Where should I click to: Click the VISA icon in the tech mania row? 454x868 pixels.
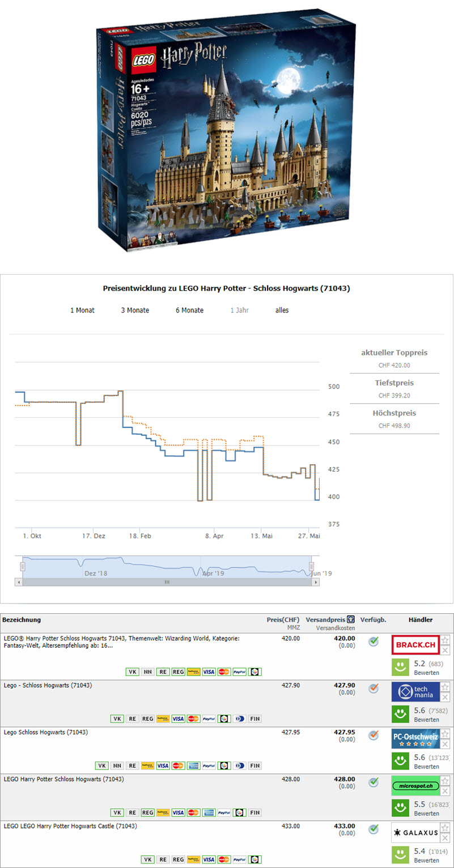click(x=178, y=719)
